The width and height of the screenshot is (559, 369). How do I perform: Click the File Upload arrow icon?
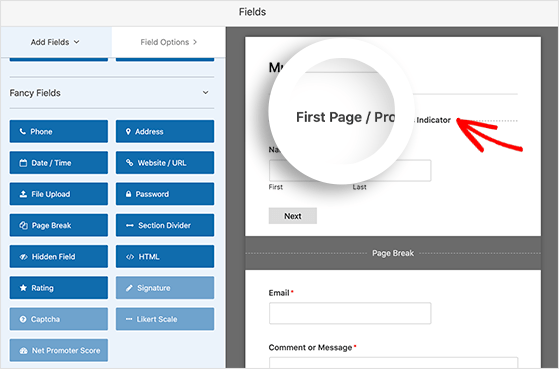coord(23,194)
